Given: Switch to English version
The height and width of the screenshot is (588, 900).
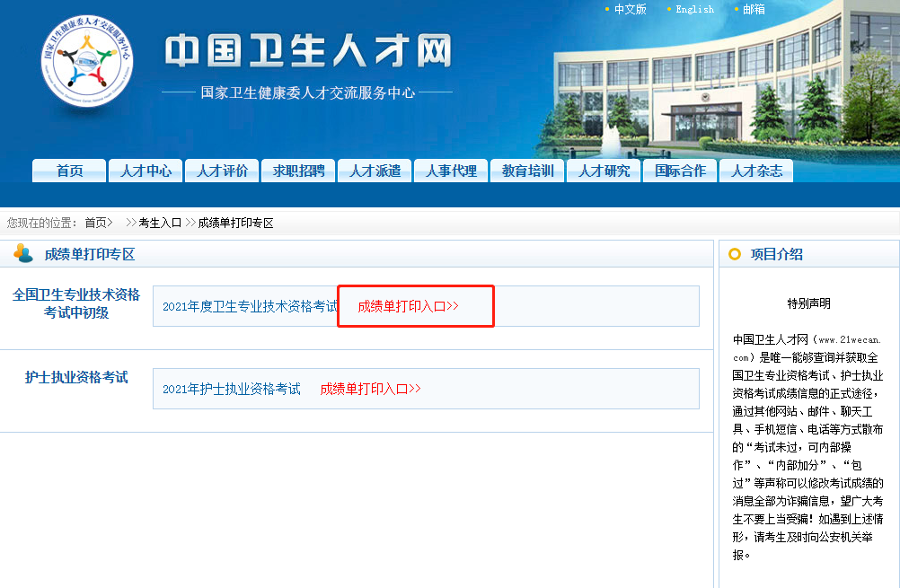Looking at the screenshot, I should (x=694, y=9).
